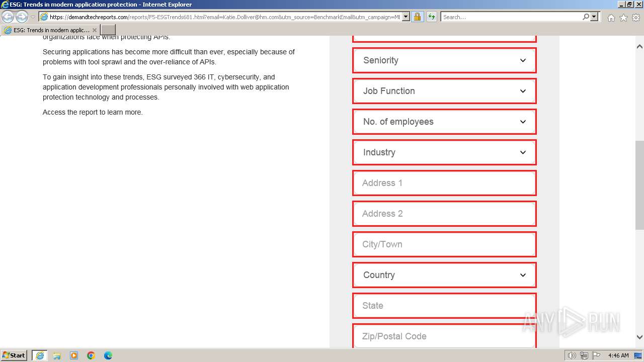Click into the City/Town field
Screen dimensions: 644x362
[444, 244]
